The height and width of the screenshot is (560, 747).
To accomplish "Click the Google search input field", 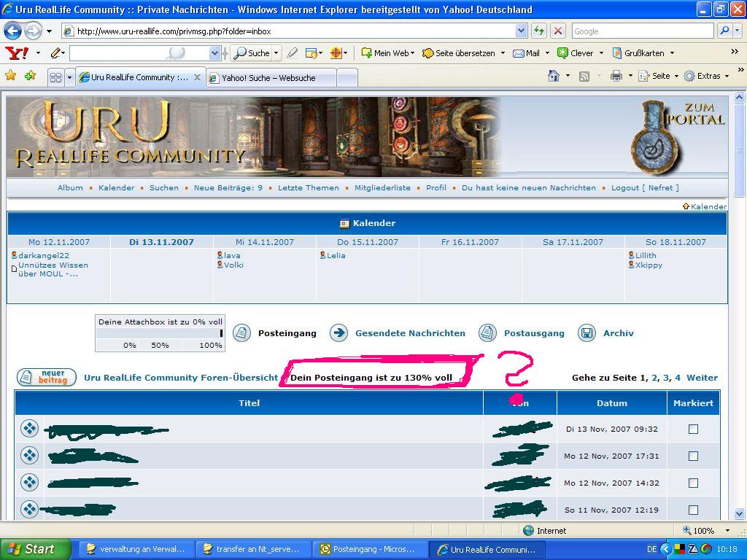I will pyautogui.click(x=642, y=31).
